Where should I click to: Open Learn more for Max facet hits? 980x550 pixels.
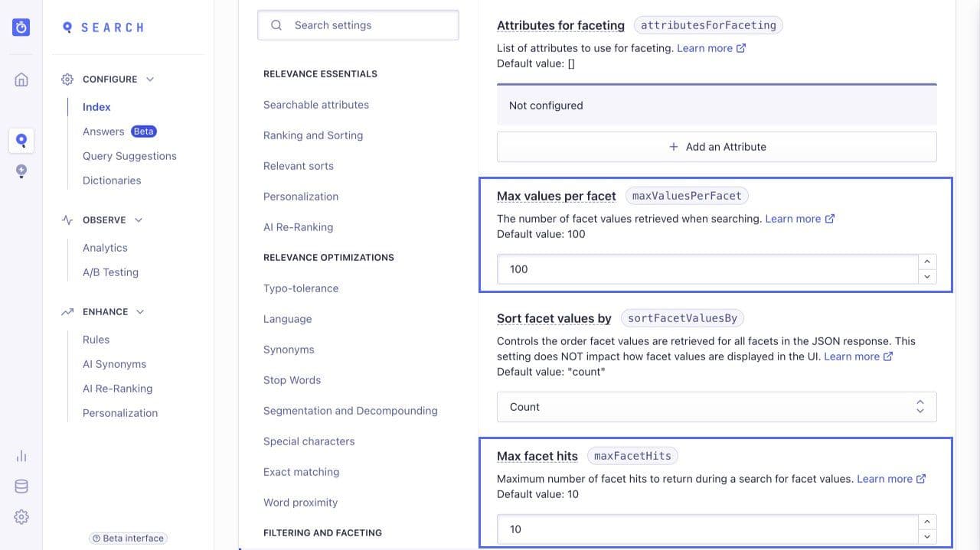pyautogui.click(x=884, y=479)
